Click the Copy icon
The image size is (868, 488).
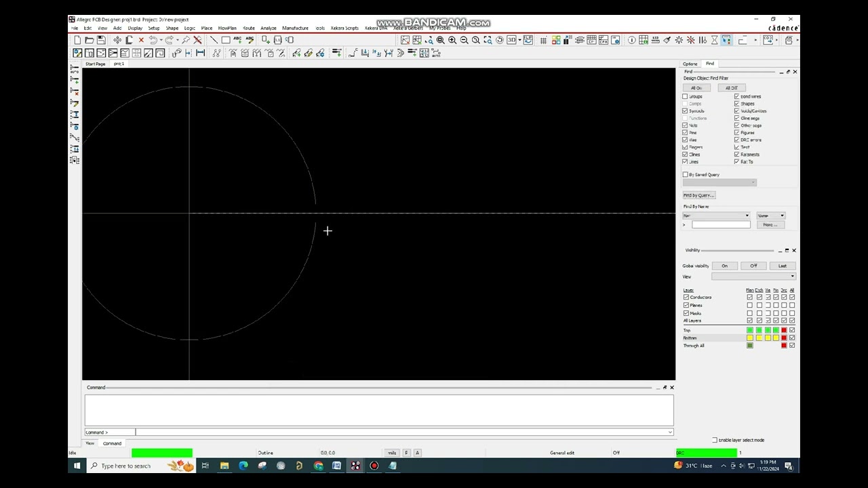[129, 40]
